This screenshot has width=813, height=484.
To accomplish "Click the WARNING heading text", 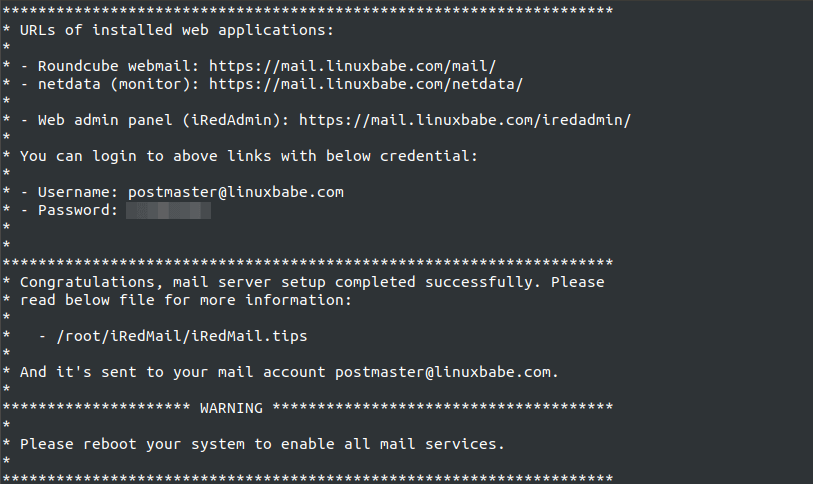I will [x=231, y=408].
